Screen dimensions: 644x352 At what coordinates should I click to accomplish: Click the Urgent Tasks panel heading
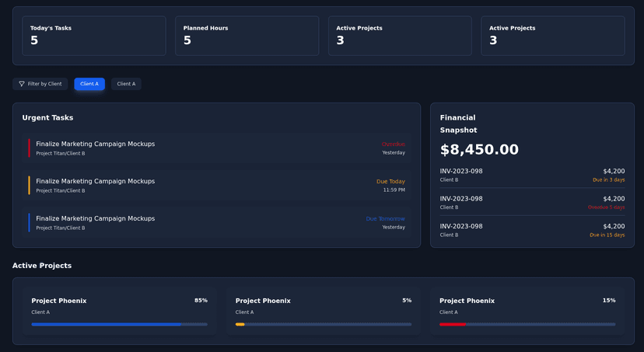(47, 117)
